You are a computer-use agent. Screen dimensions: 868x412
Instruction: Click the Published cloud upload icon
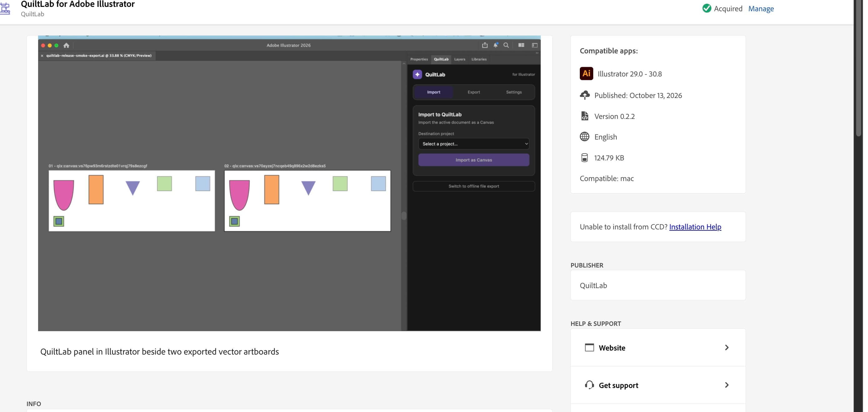584,95
